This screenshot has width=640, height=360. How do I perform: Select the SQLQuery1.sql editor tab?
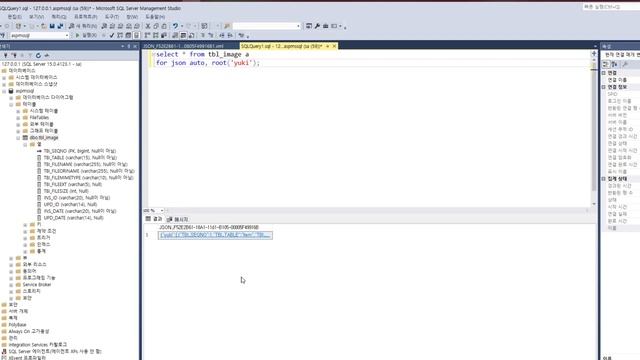(x=281, y=46)
